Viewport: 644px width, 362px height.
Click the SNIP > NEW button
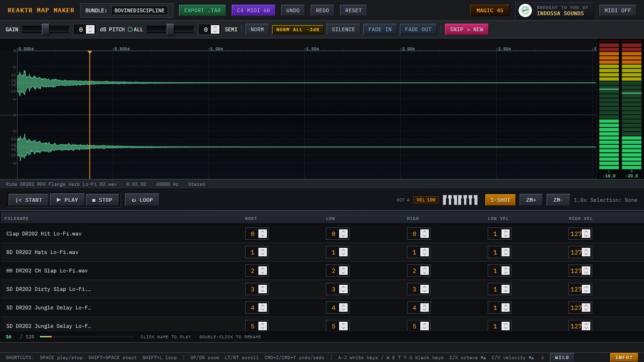pos(466,29)
